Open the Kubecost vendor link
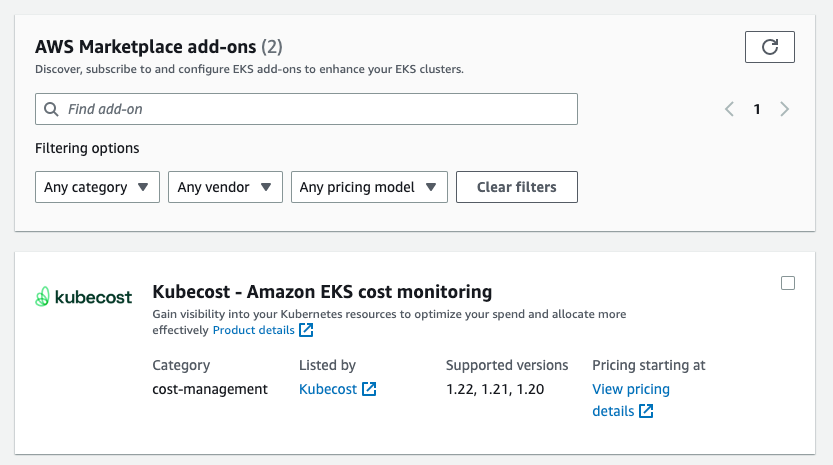 328,389
